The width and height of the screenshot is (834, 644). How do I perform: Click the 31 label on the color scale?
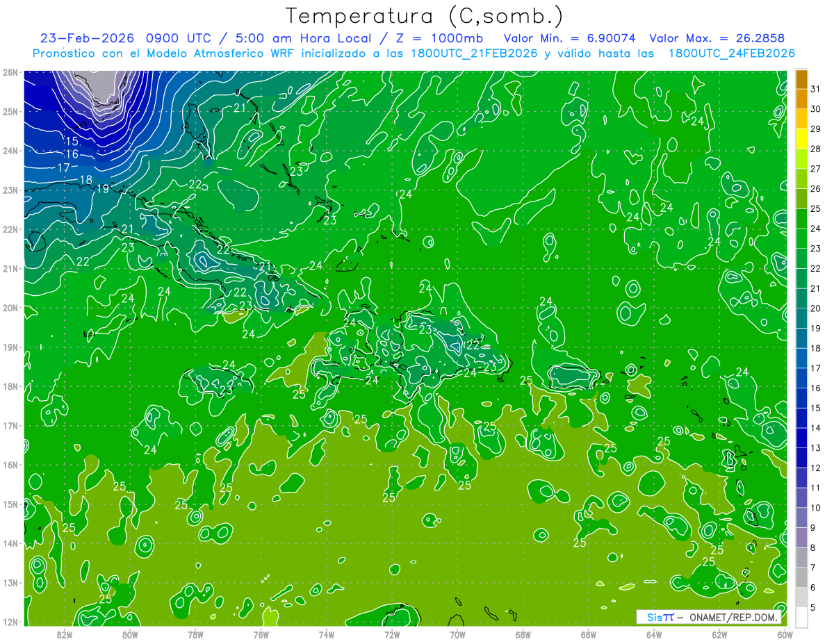click(x=815, y=89)
